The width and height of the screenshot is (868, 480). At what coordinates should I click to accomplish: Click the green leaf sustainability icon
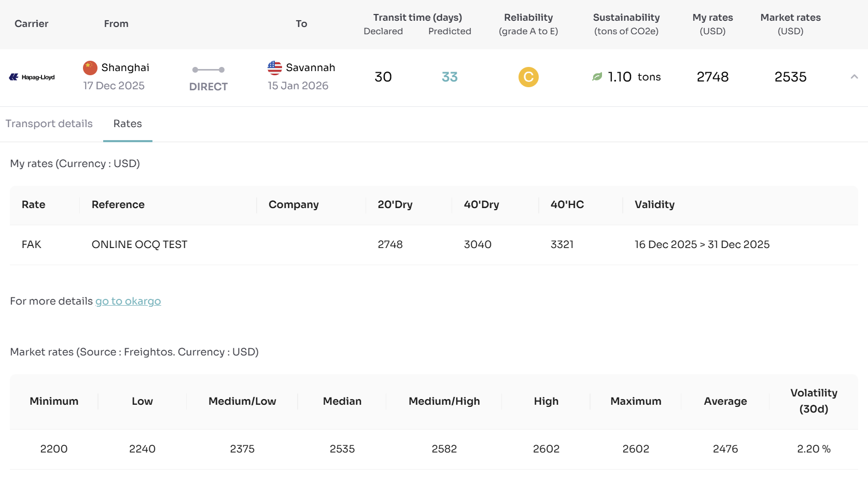pyautogui.click(x=597, y=77)
